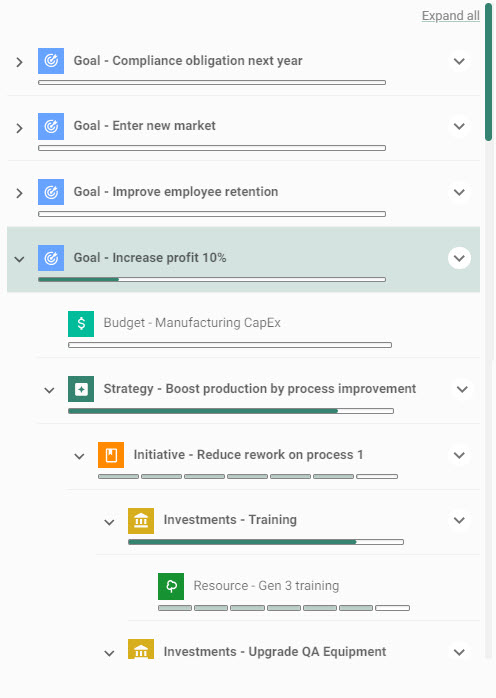Viewport: 496px width, 698px height.
Task: Click the Strategy icon for Boost production
Action: pyautogui.click(x=81, y=389)
